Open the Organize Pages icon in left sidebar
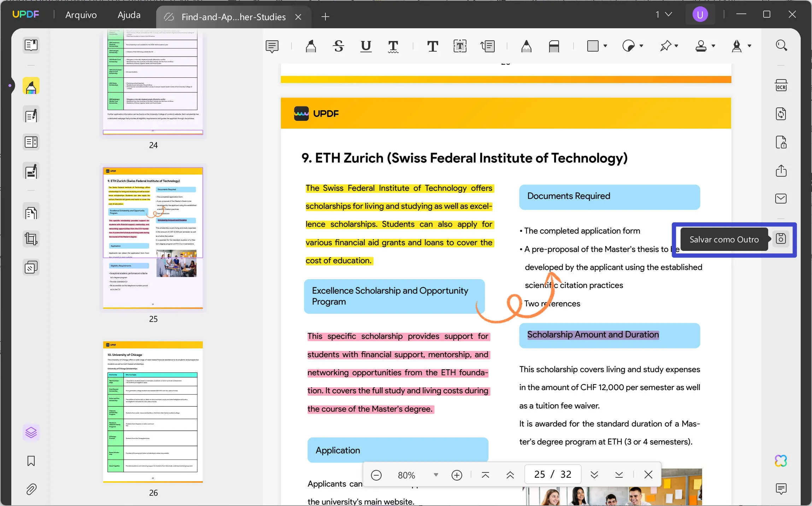The image size is (812, 506). click(31, 142)
